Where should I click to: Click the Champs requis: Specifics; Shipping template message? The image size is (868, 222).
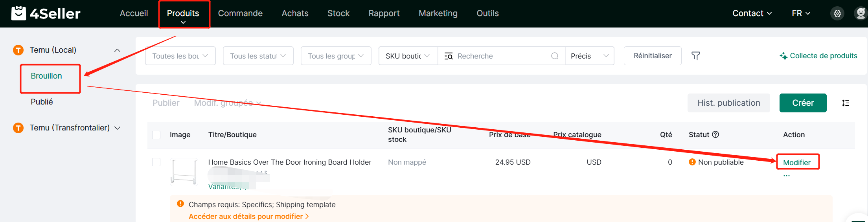(262, 204)
